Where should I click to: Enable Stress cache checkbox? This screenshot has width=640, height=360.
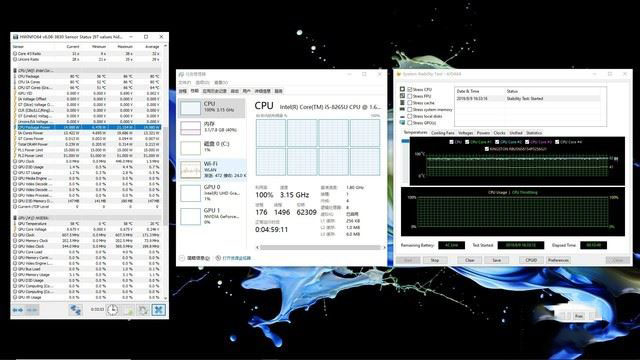point(409,103)
